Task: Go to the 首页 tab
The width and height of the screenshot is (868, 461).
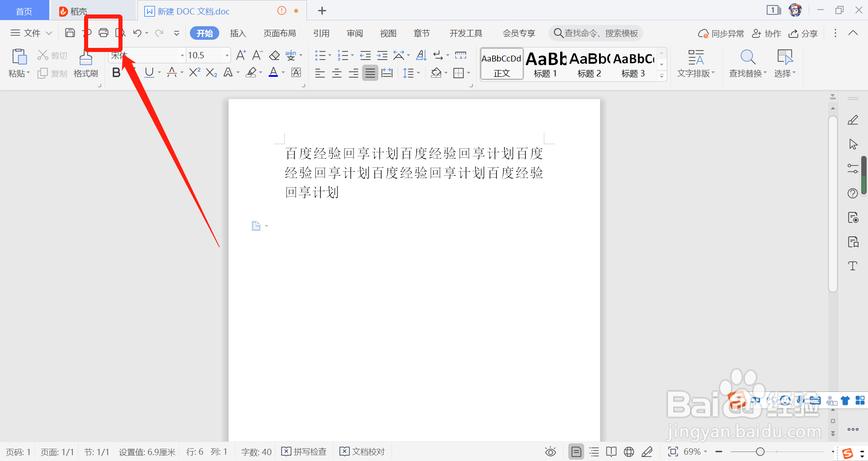Action: pos(24,11)
